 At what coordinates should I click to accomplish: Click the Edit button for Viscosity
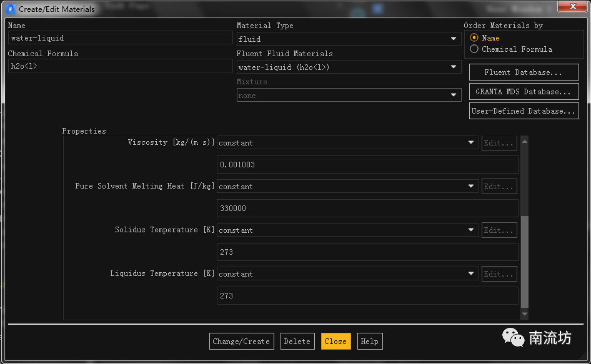coord(499,143)
